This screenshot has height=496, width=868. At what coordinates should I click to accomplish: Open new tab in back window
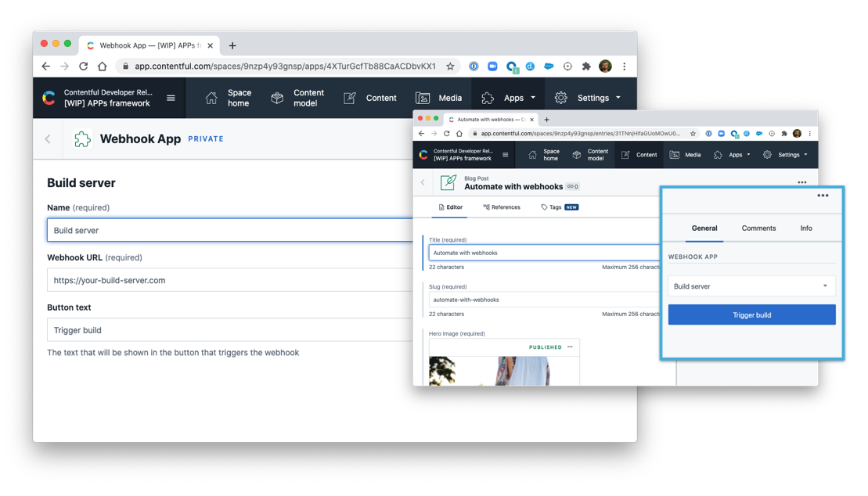pos(232,45)
